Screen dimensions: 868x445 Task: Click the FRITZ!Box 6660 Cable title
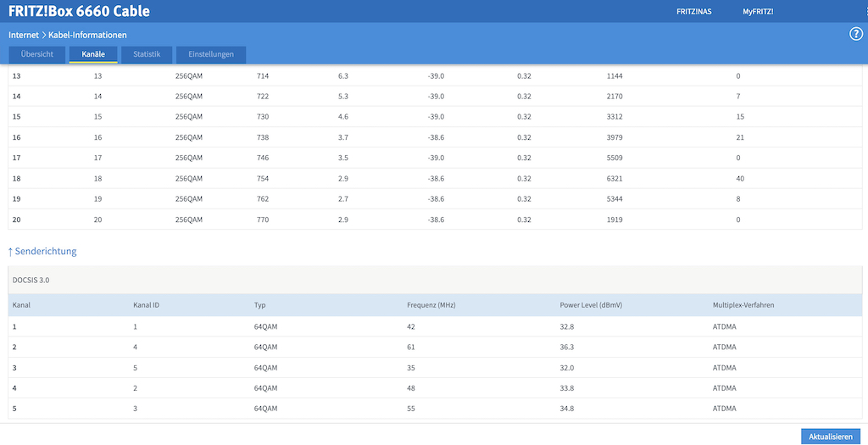point(79,12)
